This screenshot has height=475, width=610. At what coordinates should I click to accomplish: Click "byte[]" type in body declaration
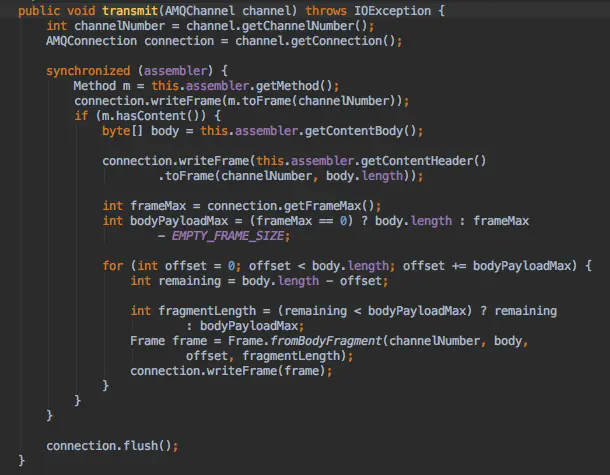coord(123,131)
